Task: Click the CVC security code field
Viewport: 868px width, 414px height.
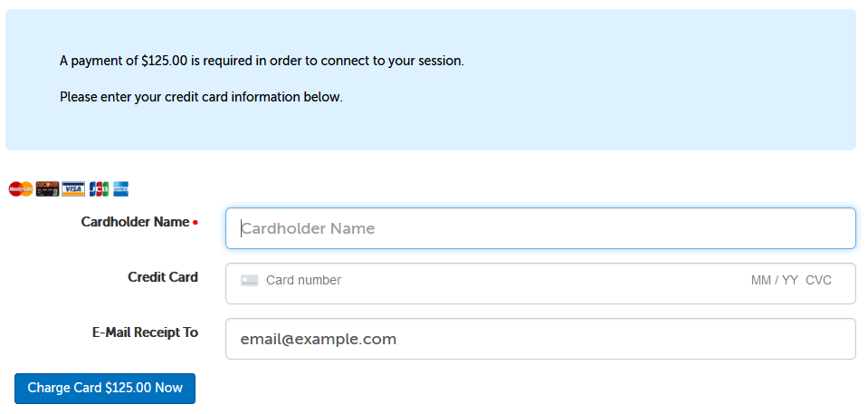Action: [x=818, y=281]
